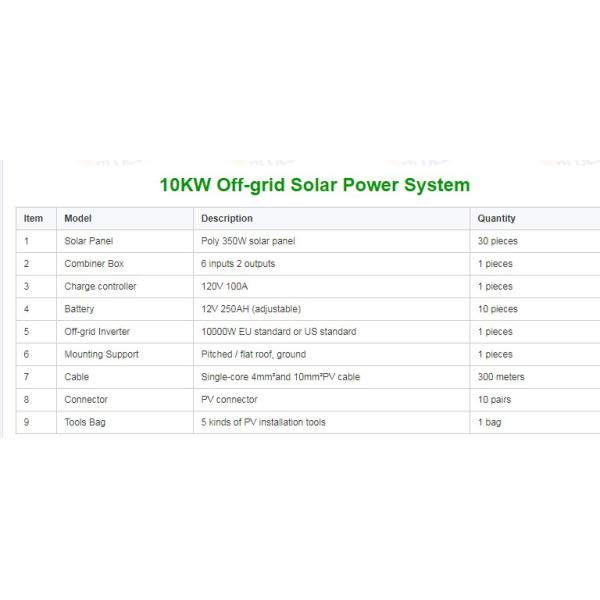Select the 'Cable' model cell
The image size is (600, 600).
pyautogui.click(x=77, y=377)
